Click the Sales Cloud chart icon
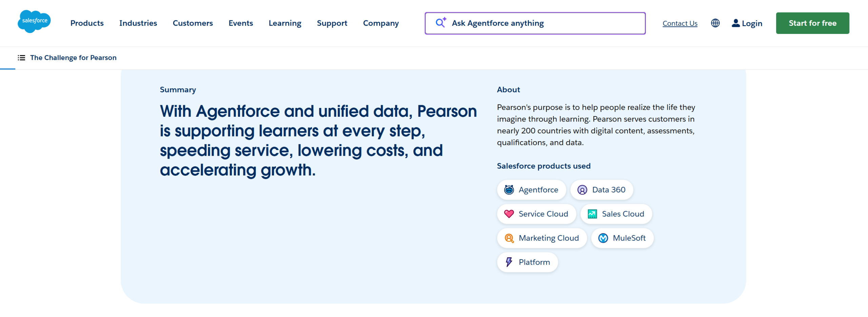The height and width of the screenshot is (317, 868). 592,214
